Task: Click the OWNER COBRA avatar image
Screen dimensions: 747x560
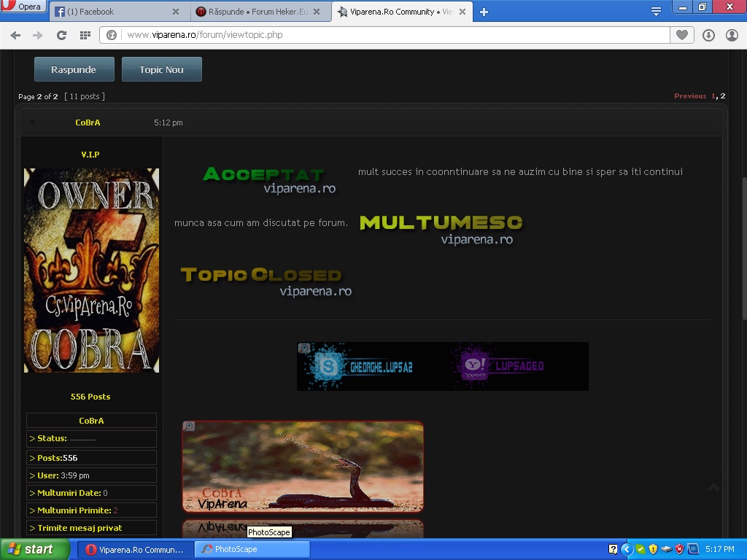Action: click(x=91, y=271)
